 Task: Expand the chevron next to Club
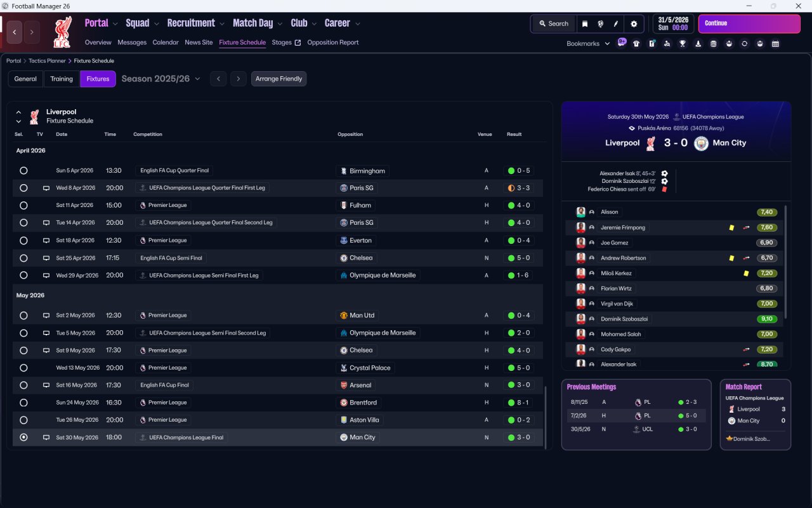tap(314, 23)
